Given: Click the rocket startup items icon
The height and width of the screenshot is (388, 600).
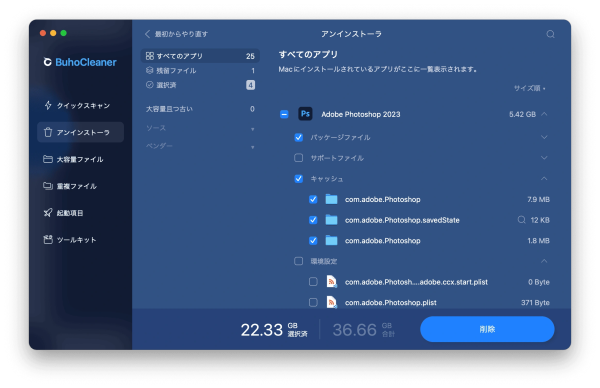Looking at the screenshot, I should click(48, 212).
